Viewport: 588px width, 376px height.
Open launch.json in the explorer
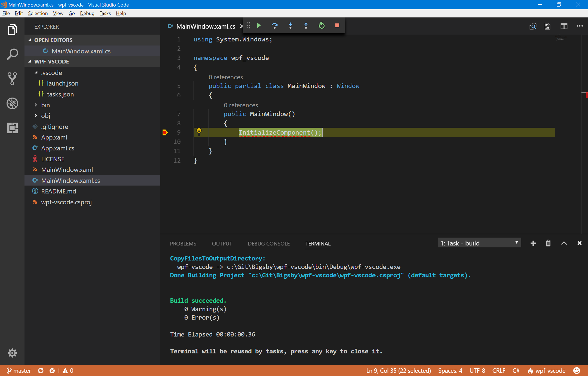[x=62, y=83]
